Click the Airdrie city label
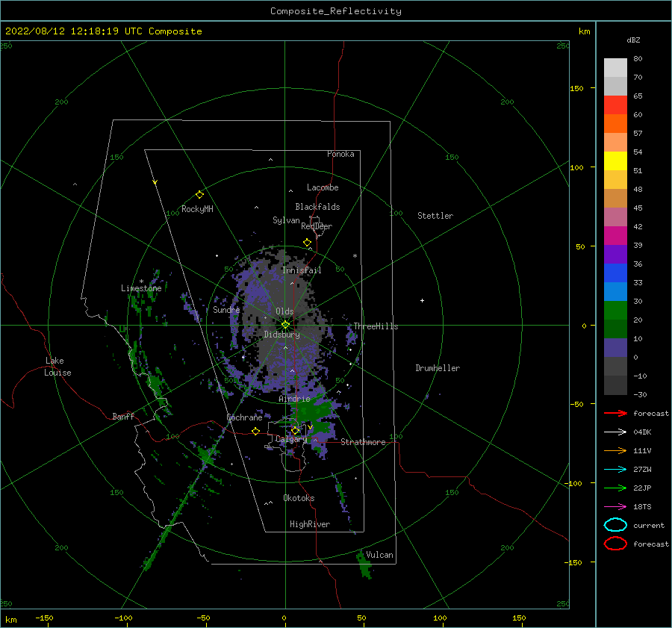672x628 pixels. click(294, 399)
